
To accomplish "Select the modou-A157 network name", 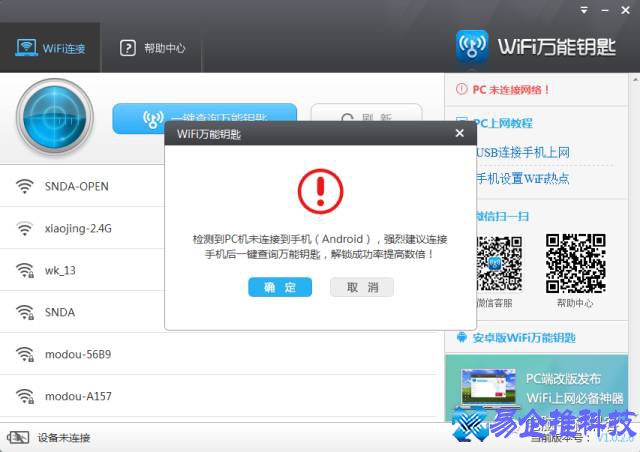I will (78, 396).
